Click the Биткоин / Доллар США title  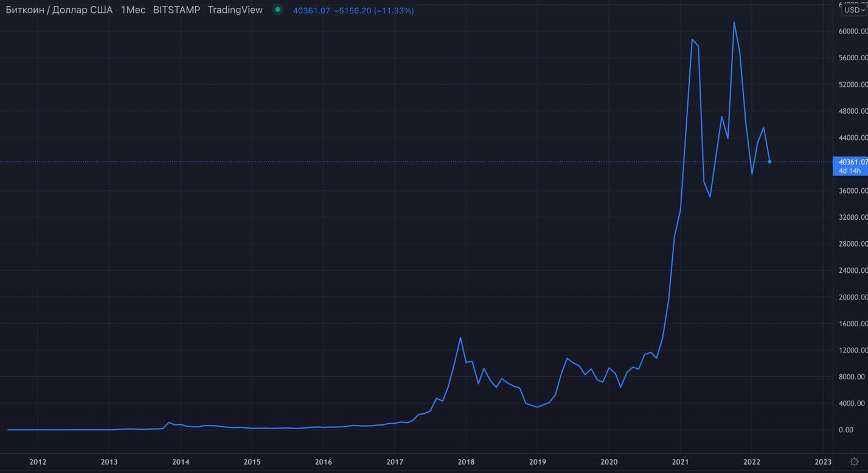59,10
